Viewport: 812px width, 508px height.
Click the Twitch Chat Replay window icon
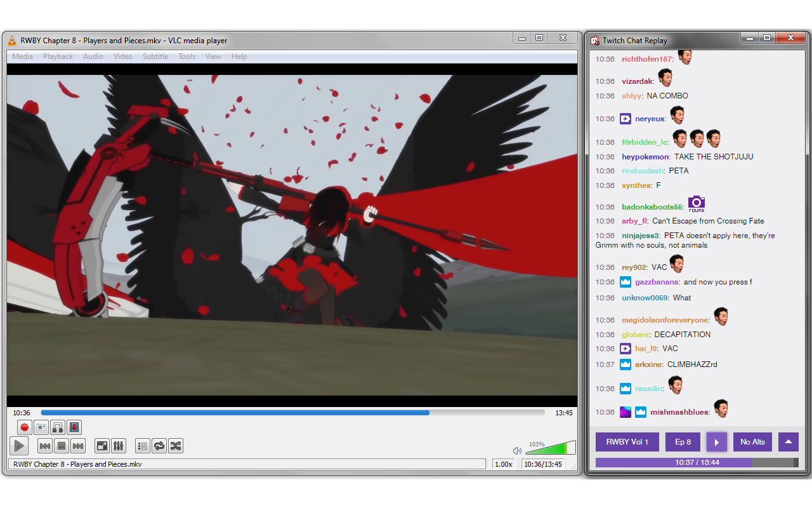595,40
